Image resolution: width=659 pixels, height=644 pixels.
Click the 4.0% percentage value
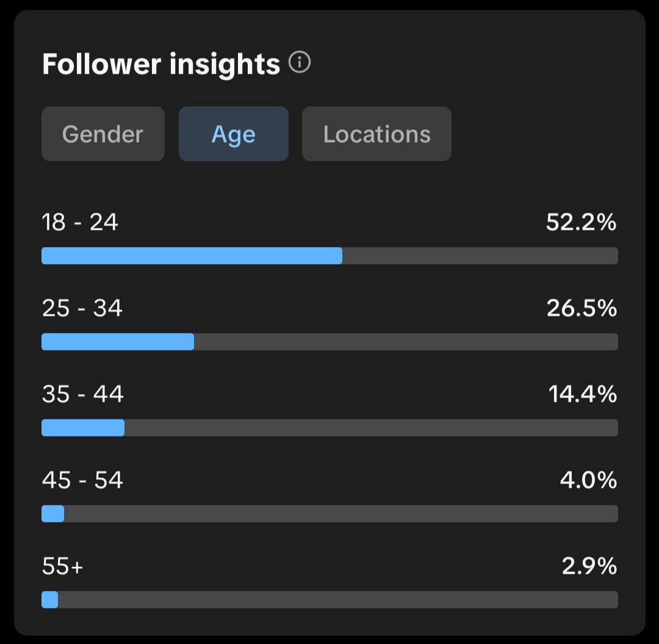click(x=588, y=481)
